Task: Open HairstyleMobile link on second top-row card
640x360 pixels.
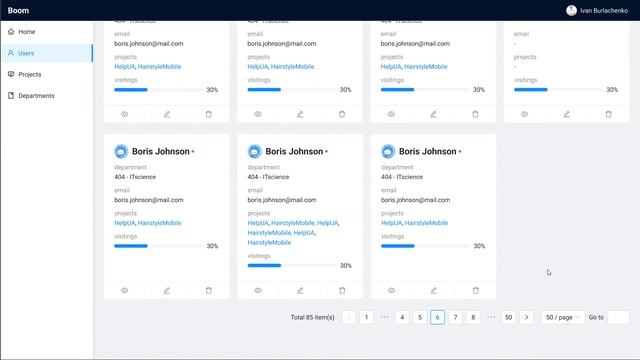Action: point(293,67)
